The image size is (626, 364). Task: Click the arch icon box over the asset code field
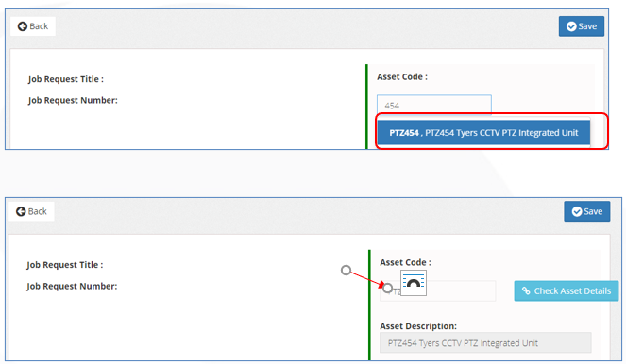point(414,283)
